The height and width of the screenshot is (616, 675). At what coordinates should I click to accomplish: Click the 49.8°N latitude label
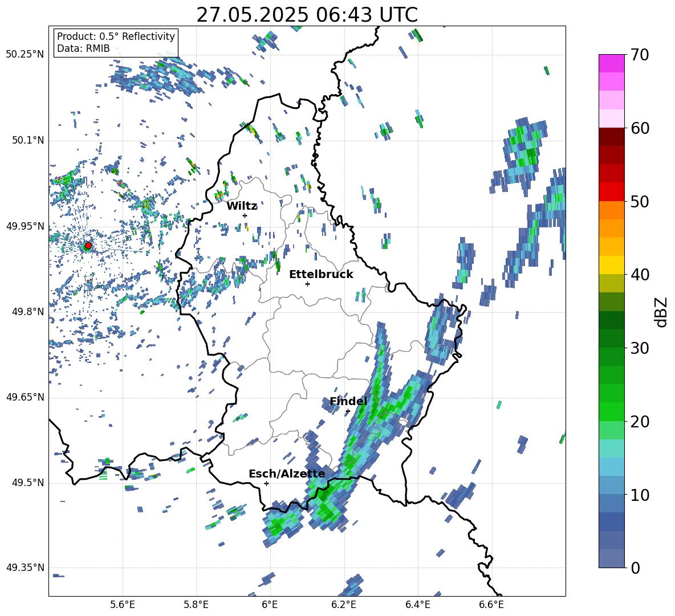click(x=28, y=312)
